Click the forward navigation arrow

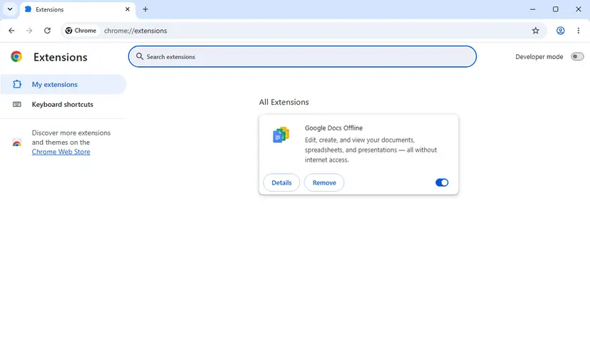point(29,31)
